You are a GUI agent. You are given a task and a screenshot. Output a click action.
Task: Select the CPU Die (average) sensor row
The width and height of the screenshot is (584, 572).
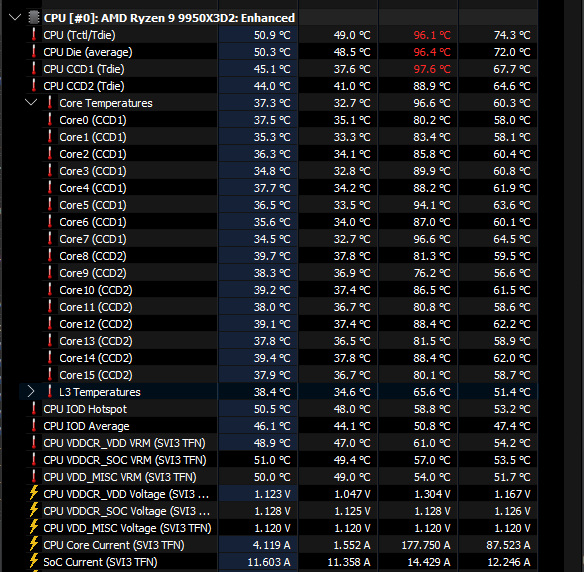coord(282,52)
